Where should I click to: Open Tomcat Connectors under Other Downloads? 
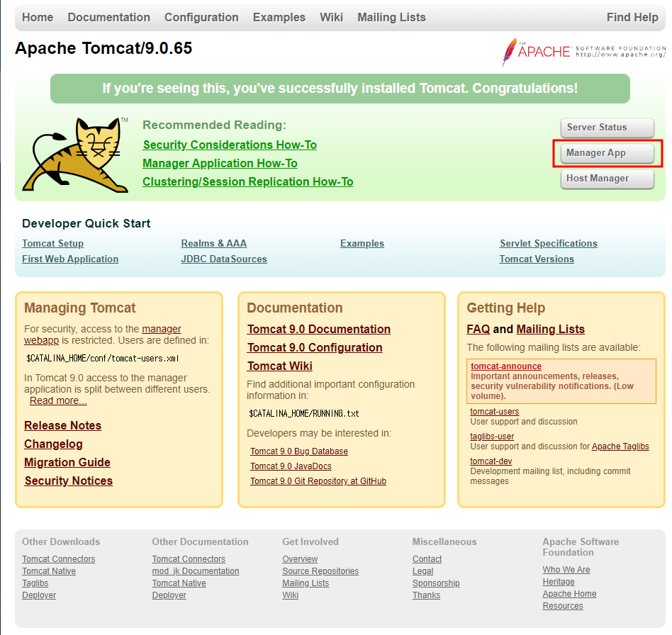point(59,559)
